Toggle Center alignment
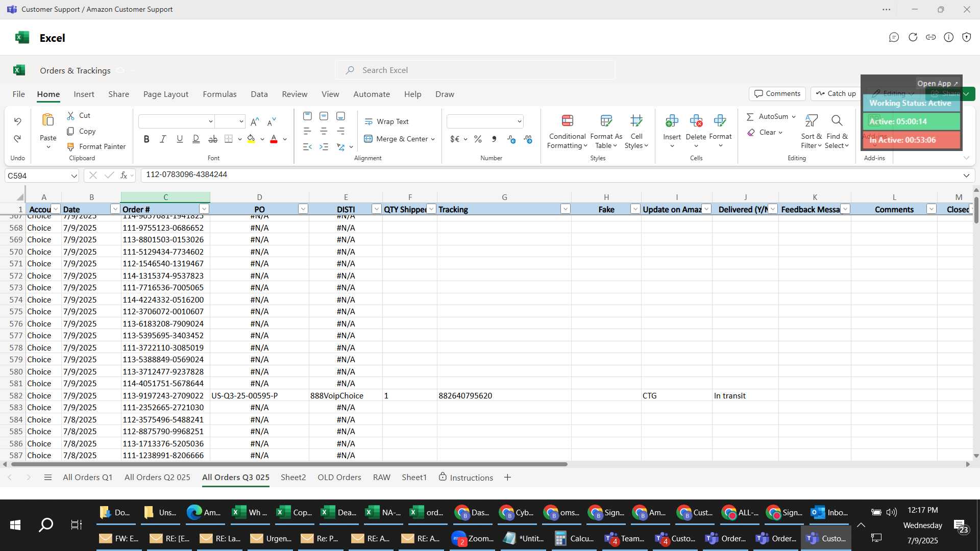Screen dimensions: 980x551 tap(324, 131)
